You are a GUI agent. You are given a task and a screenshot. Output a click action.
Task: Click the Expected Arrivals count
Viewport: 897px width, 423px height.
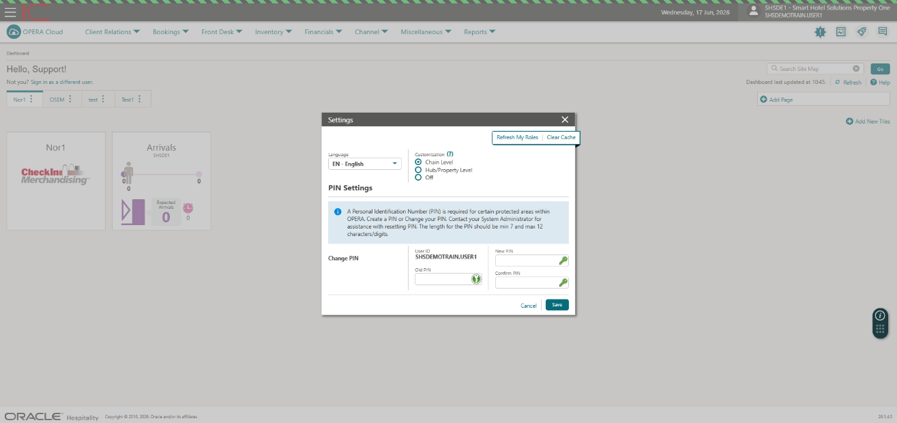pyautogui.click(x=166, y=216)
